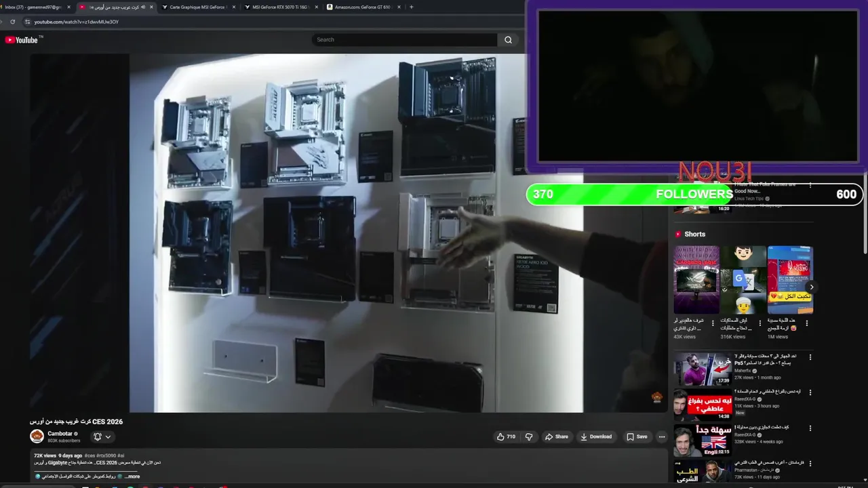Open more actions three-dot menu under video

tap(662, 436)
